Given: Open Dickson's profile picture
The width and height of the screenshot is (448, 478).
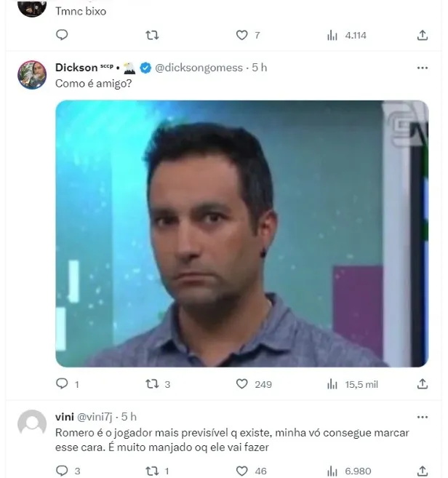Looking at the screenshot, I should pyautogui.click(x=32, y=75).
